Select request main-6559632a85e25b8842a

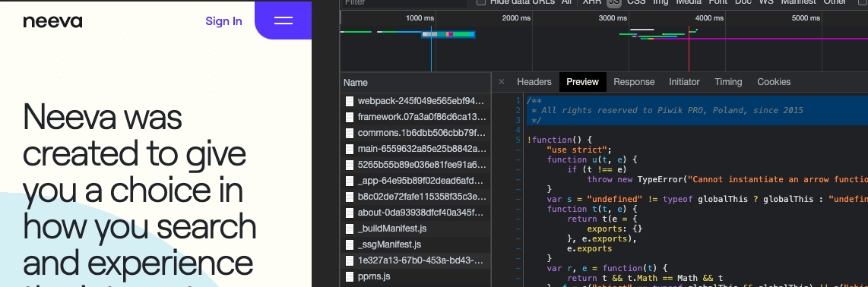click(x=415, y=150)
